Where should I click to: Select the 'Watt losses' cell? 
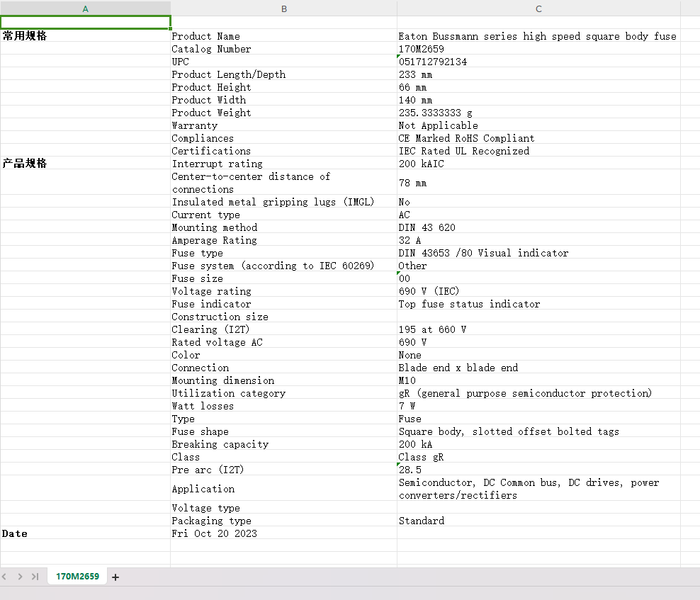tap(284, 406)
